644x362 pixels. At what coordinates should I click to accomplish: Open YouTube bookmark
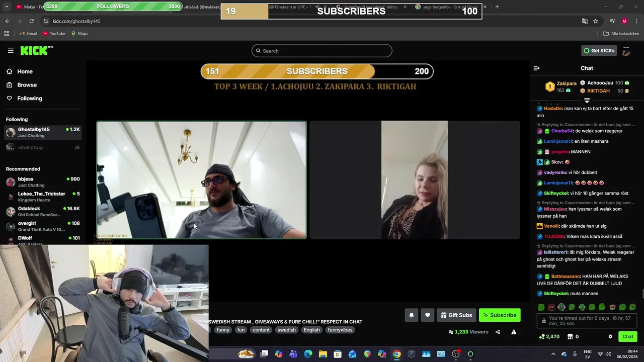54,34
